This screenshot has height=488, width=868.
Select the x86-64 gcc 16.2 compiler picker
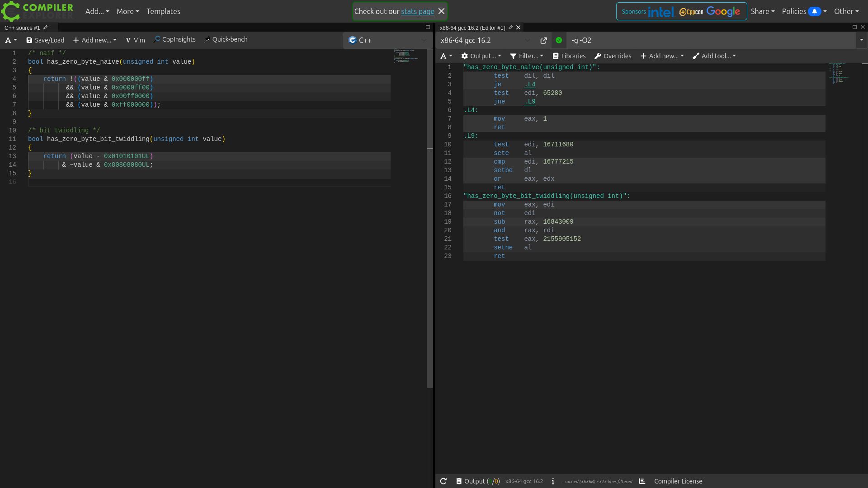coord(486,40)
